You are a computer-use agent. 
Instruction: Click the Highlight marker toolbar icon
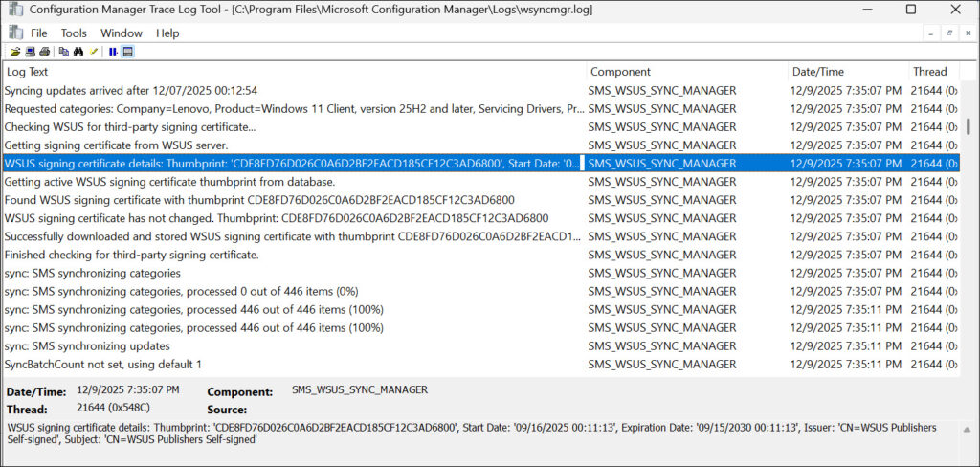coord(94,52)
